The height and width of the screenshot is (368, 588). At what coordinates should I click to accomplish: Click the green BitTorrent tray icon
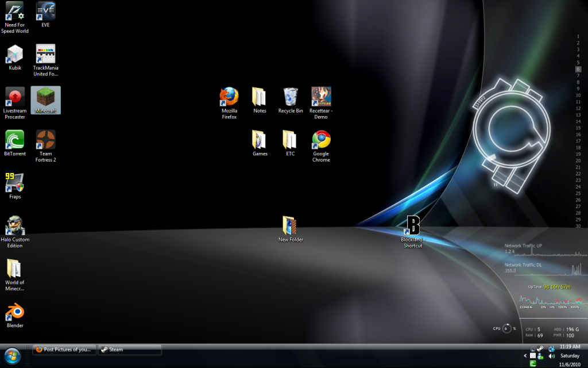533,363
